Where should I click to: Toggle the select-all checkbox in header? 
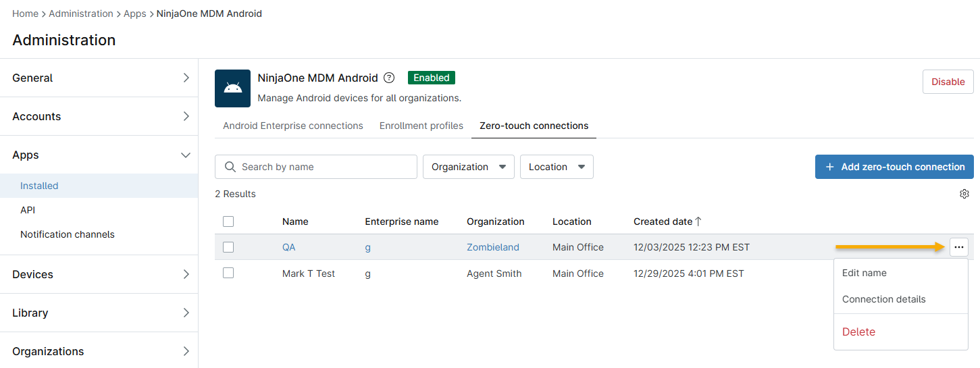pos(228,221)
